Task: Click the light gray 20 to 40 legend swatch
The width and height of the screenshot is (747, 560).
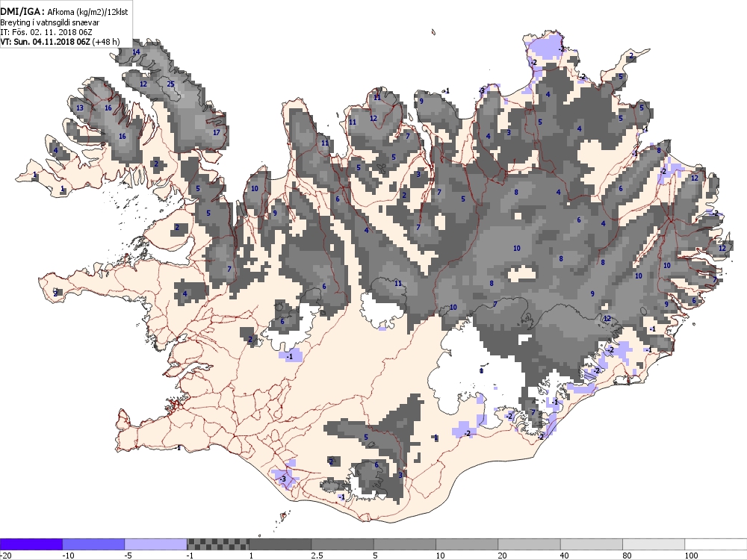Action: pos(530,544)
